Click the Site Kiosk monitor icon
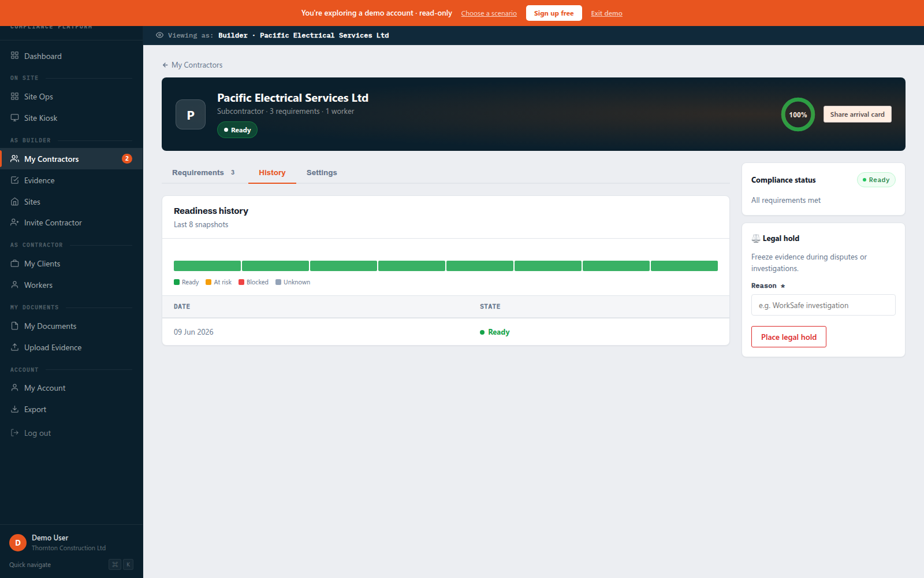 [x=15, y=118]
